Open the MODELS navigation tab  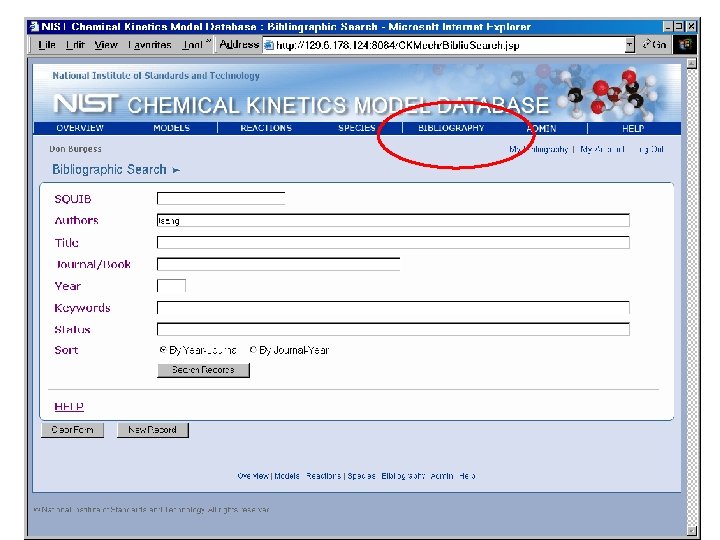pos(171,128)
